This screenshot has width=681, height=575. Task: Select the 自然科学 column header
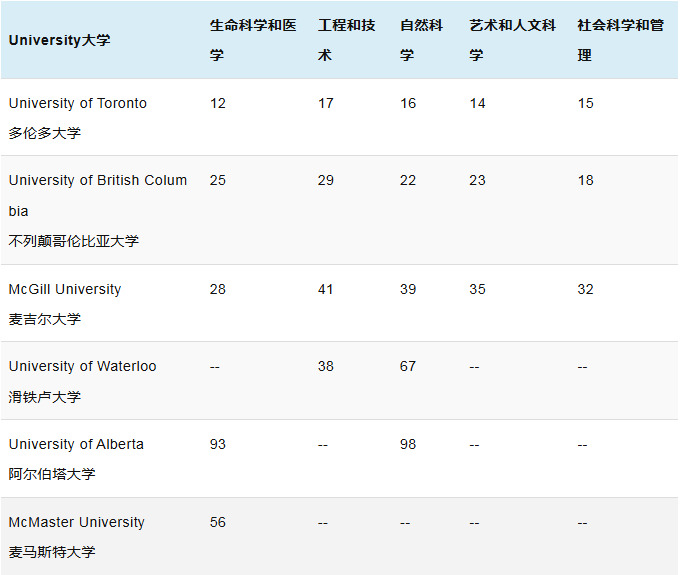tap(421, 40)
